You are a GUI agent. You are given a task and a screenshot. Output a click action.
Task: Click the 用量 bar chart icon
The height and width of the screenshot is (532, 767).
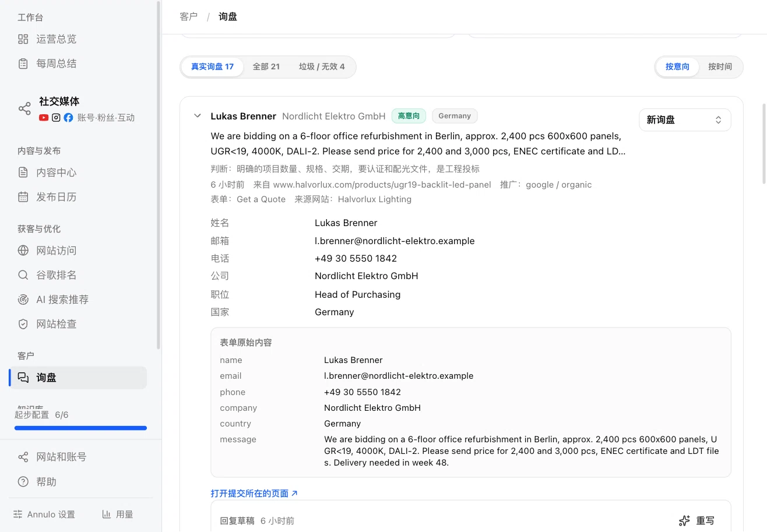107,515
